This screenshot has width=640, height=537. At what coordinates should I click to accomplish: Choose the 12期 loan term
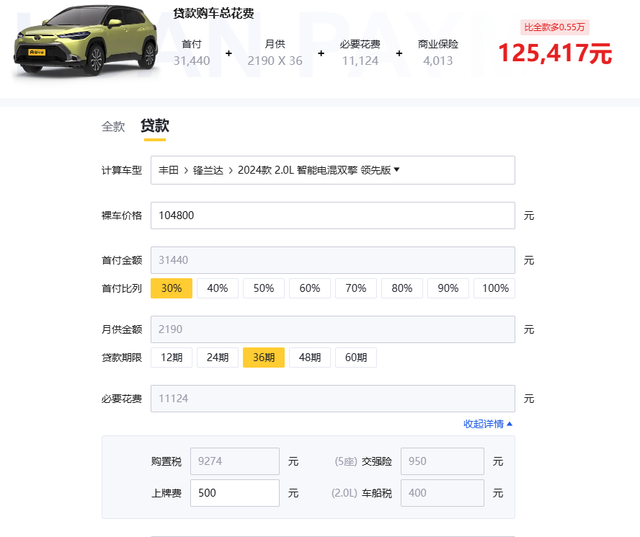[x=171, y=357]
